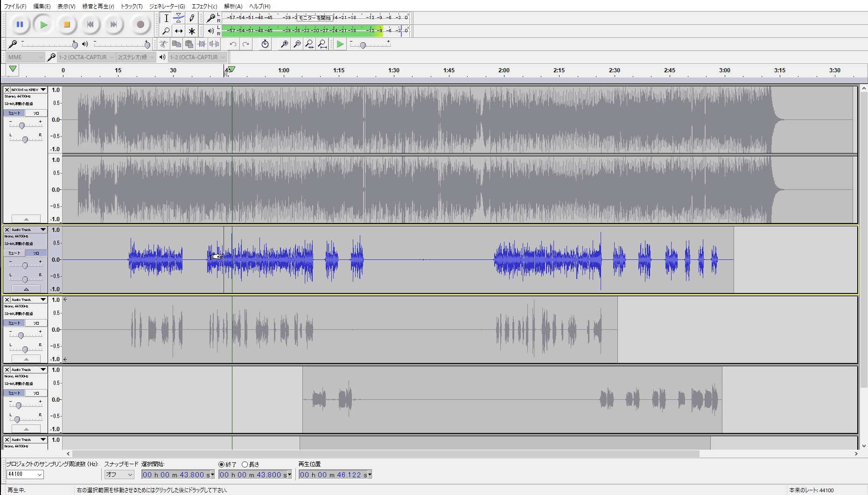The height and width of the screenshot is (495, 868).
Task: Mute the selected blue-waveform Audio Track
Action: click(x=14, y=253)
